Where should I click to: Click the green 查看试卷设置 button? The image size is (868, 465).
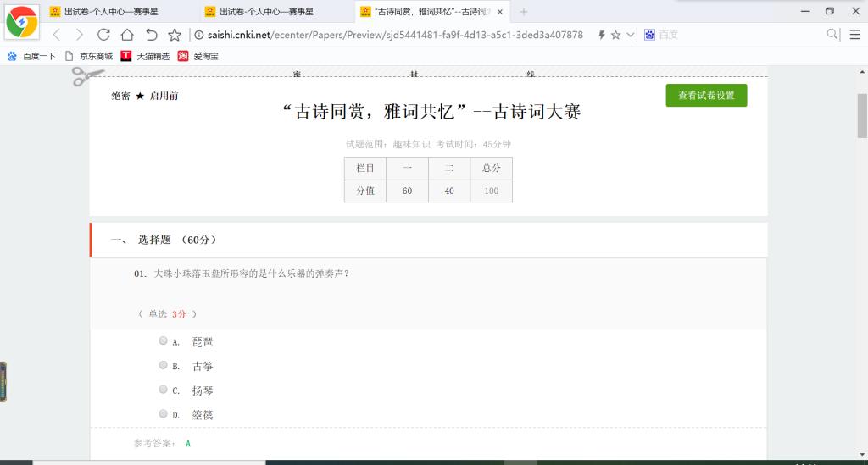coord(706,96)
